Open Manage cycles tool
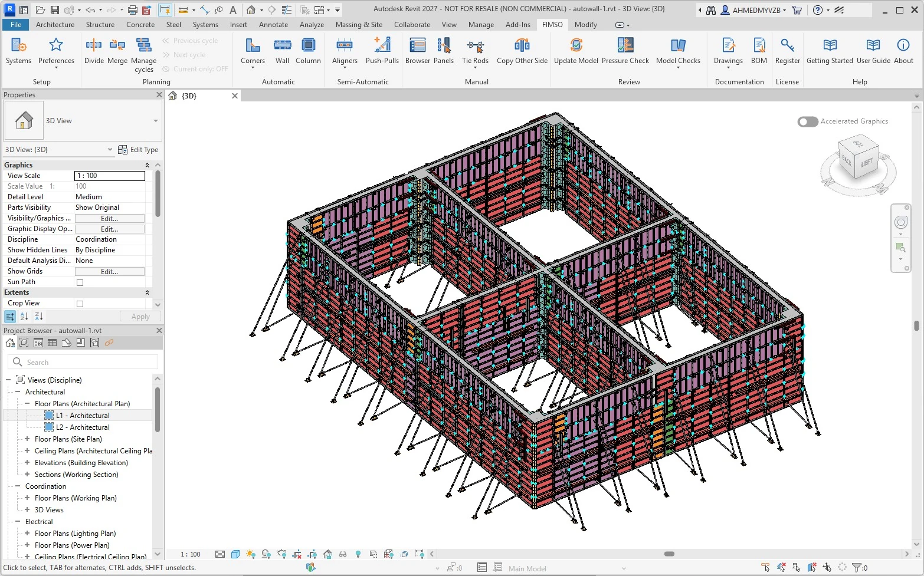924x576 pixels. 143,55
